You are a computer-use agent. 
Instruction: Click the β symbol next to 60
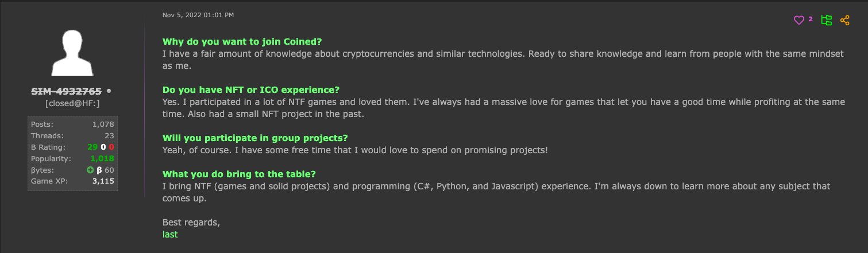(x=99, y=170)
